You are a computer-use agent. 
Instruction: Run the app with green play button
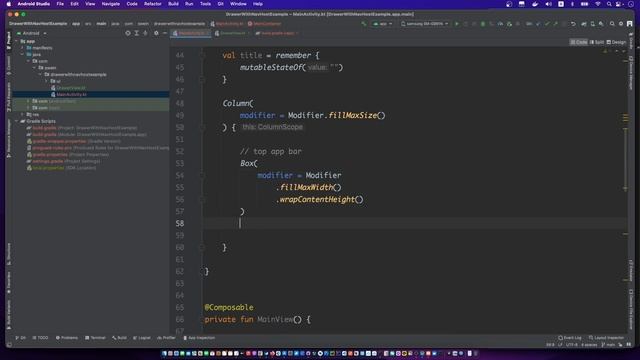point(457,24)
